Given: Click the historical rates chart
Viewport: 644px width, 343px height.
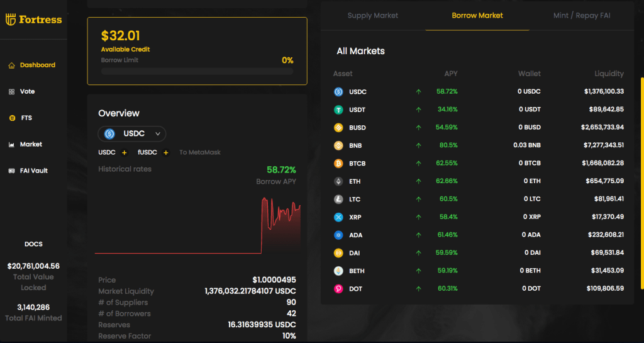Looking at the screenshot, I should coord(197,225).
